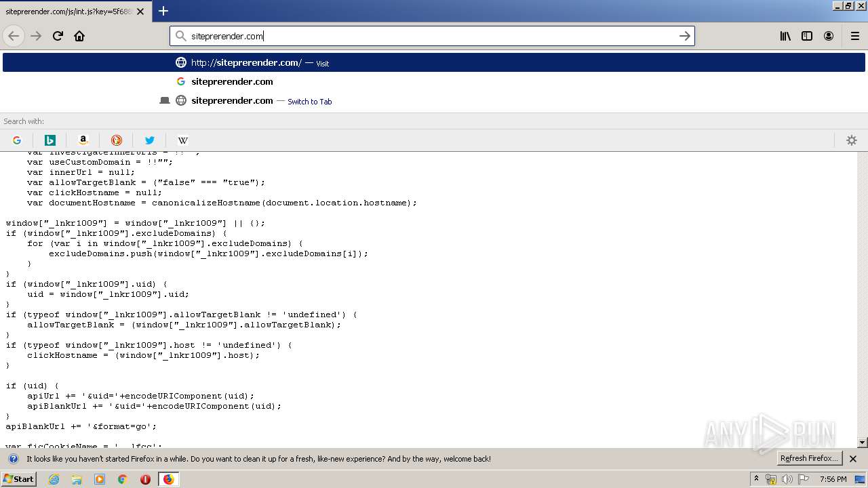Click the notification bar info icon
This screenshot has width=868, height=488.
pyautogui.click(x=13, y=459)
